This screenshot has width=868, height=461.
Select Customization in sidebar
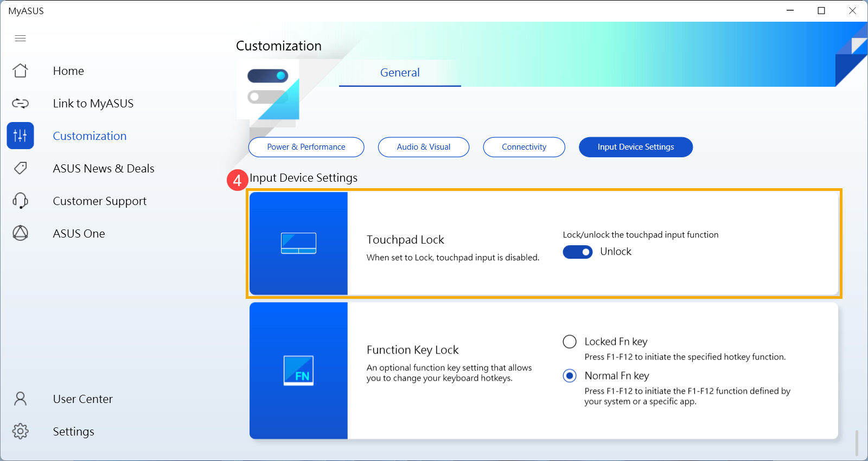(90, 136)
